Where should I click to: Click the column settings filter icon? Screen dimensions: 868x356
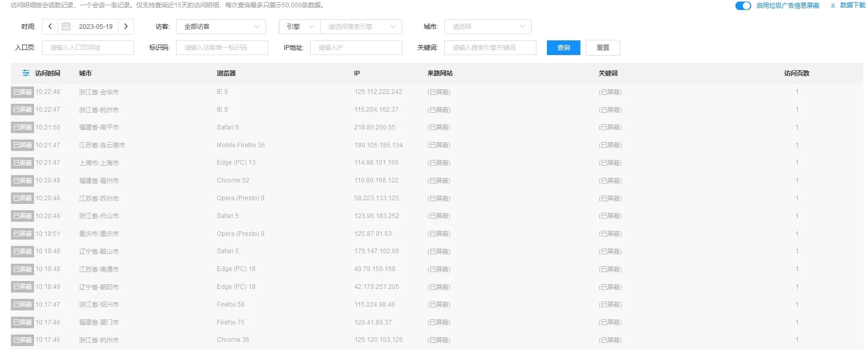coord(26,73)
